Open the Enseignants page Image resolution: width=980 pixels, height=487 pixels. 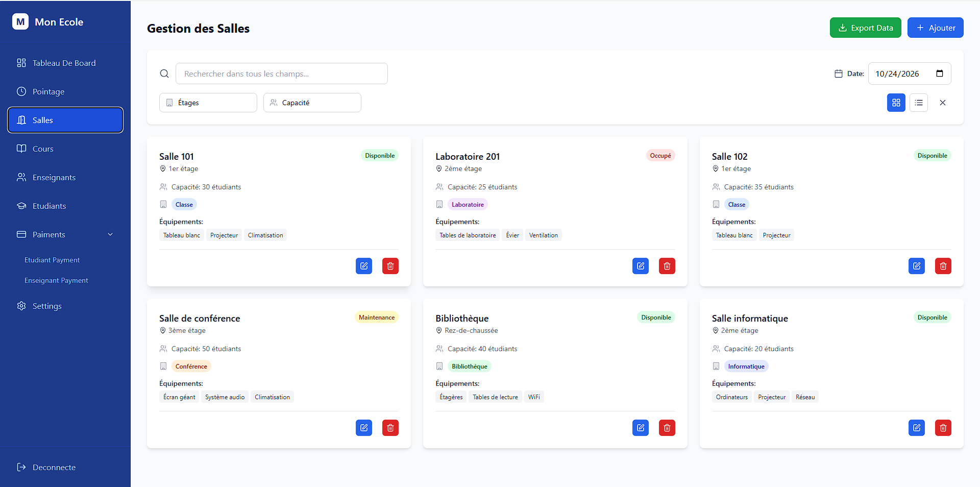click(x=65, y=178)
